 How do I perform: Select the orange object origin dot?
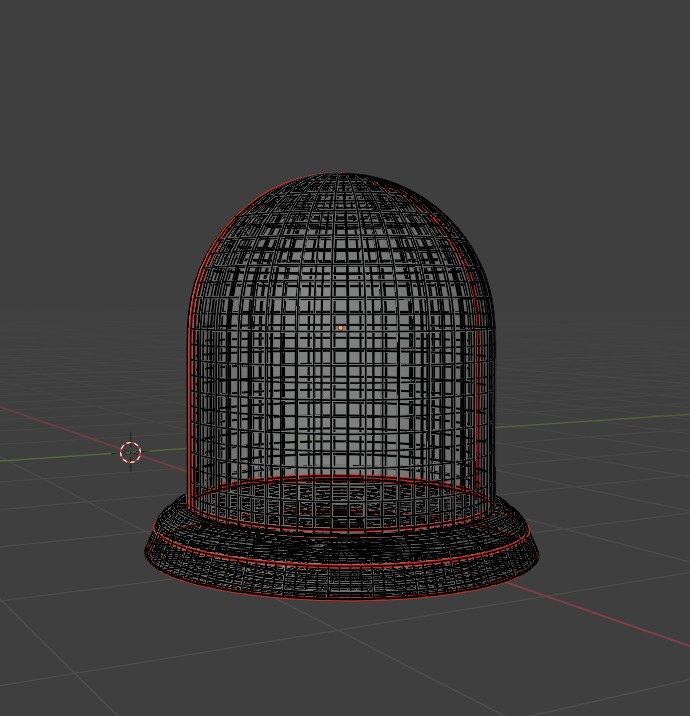(x=340, y=328)
